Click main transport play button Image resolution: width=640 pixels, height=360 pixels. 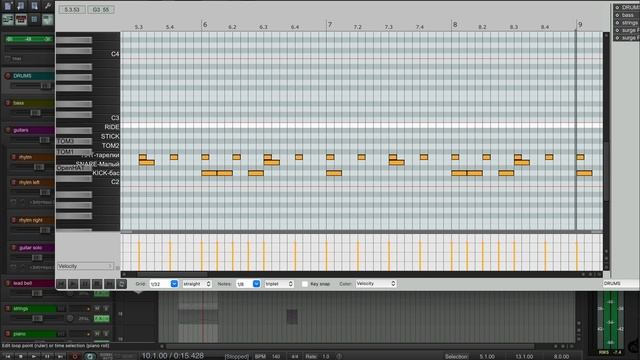(x=34, y=356)
